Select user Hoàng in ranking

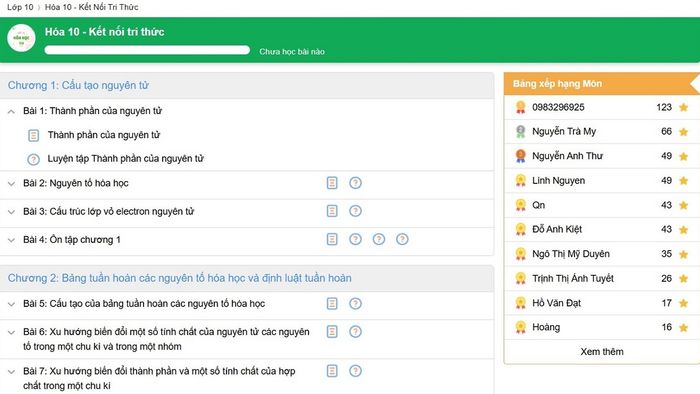[x=546, y=327]
